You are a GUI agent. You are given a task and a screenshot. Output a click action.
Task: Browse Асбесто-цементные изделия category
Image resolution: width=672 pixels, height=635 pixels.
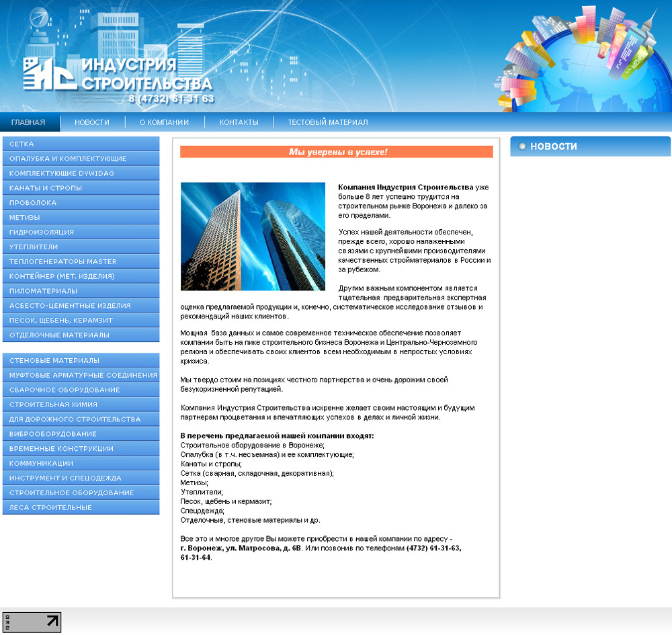pyautogui.click(x=81, y=306)
